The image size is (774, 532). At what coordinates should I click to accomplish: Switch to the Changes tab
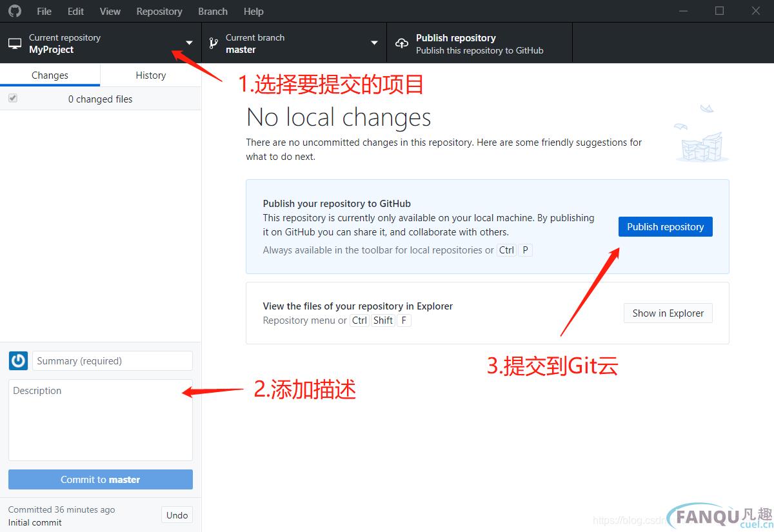(50, 75)
